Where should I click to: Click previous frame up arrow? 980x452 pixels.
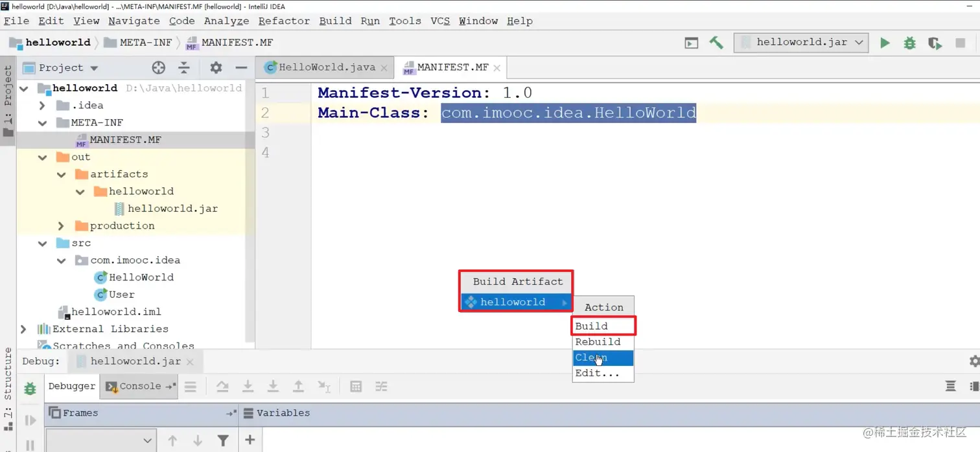point(172,440)
